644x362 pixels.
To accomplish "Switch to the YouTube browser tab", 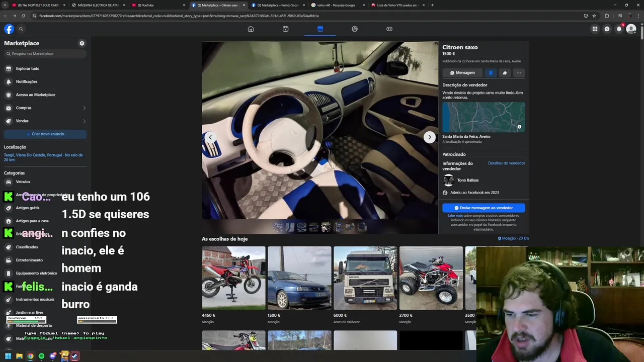I will [147, 5].
